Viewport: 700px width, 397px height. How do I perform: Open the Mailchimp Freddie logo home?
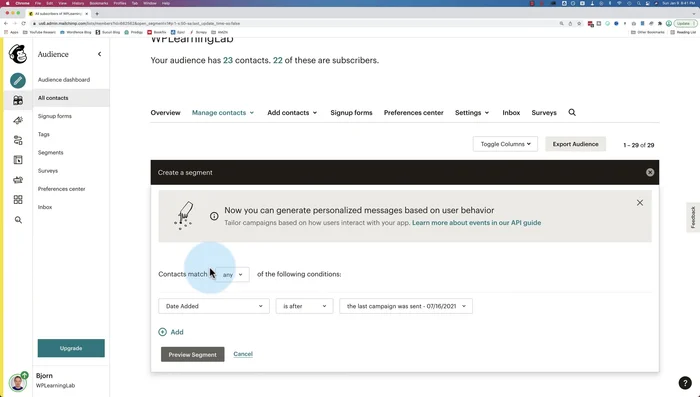tap(18, 54)
